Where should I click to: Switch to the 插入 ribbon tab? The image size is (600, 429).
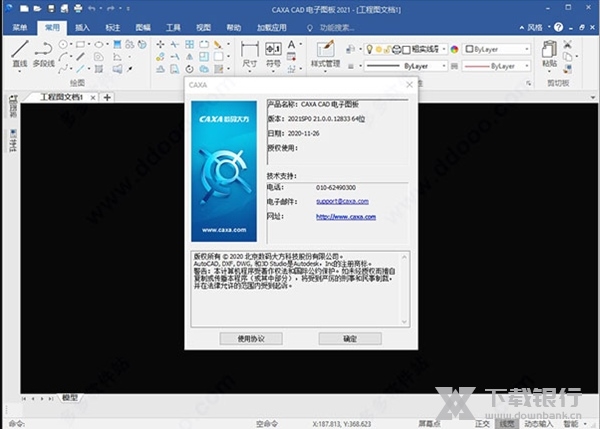click(82, 27)
